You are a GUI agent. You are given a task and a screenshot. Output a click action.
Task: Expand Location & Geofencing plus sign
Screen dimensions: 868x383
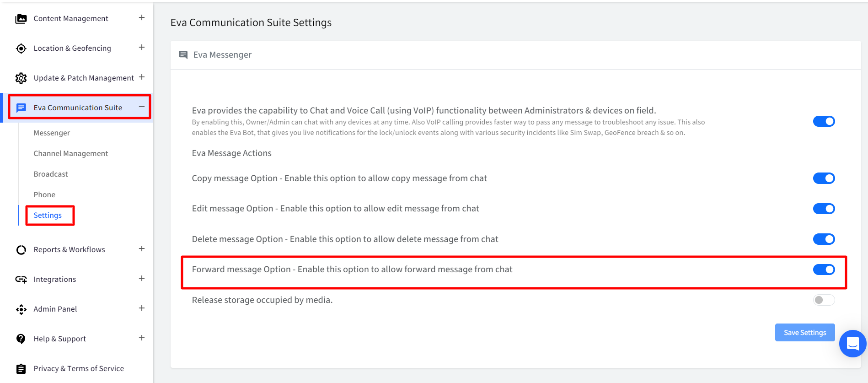pyautogui.click(x=142, y=47)
